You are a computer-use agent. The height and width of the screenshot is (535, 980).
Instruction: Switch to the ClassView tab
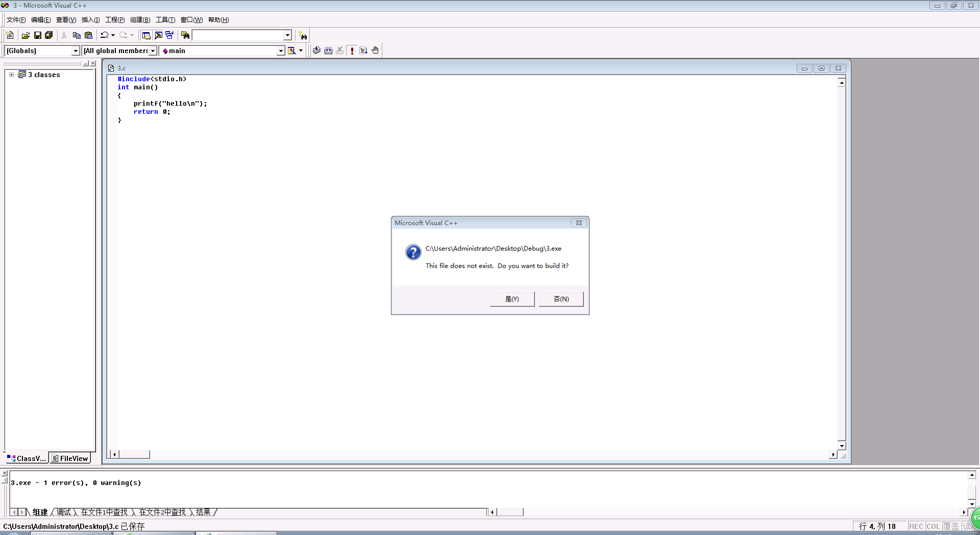27,458
